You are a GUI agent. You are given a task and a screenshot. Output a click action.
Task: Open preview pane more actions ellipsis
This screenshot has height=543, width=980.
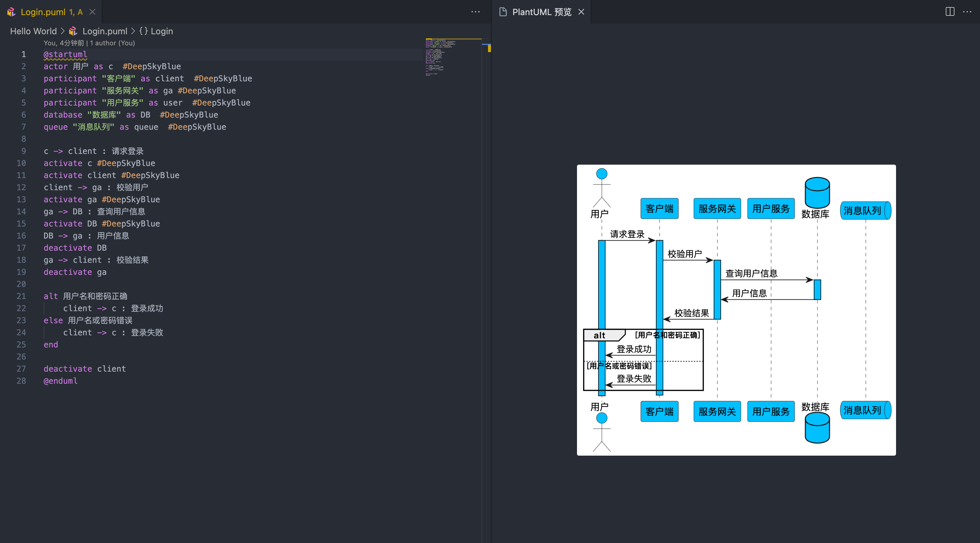tap(967, 12)
